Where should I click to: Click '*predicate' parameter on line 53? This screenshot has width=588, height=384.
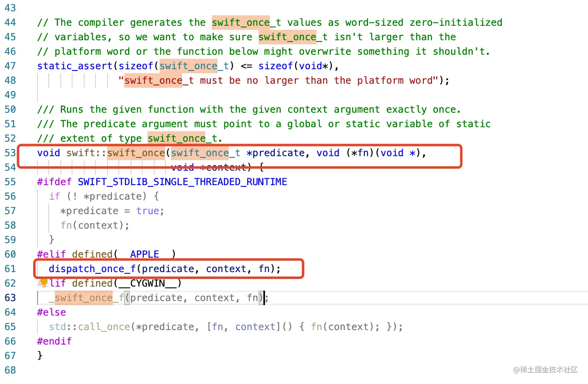click(275, 153)
